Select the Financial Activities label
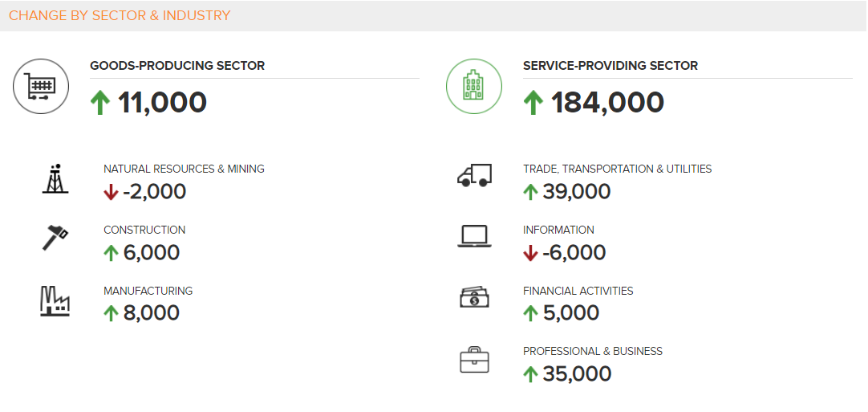Viewport: 868px width, 412px height. click(578, 291)
